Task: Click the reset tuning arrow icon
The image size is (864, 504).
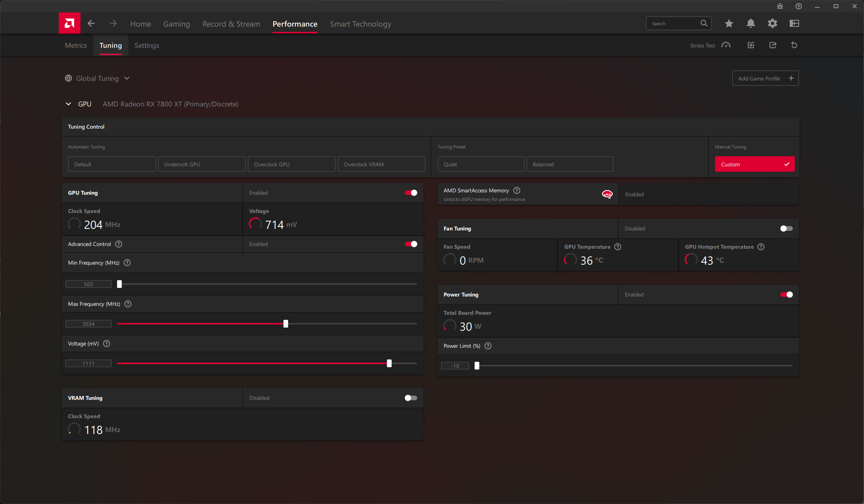Action: click(794, 45)
